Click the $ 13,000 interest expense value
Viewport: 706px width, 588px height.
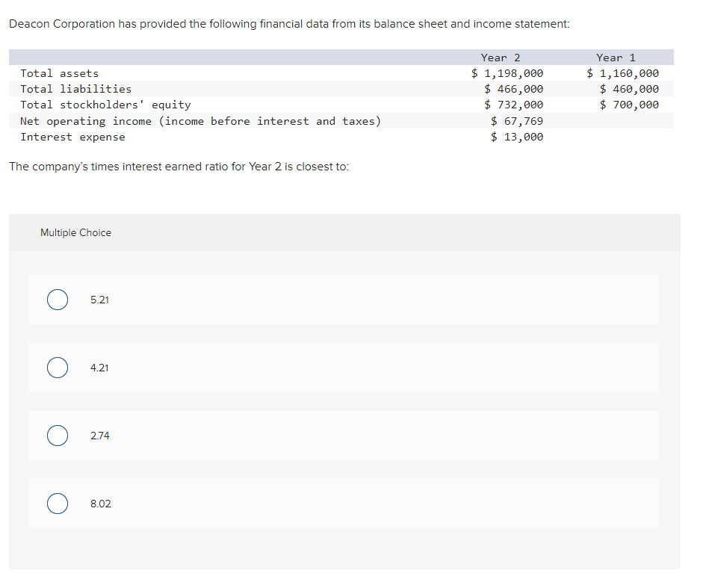517,137
